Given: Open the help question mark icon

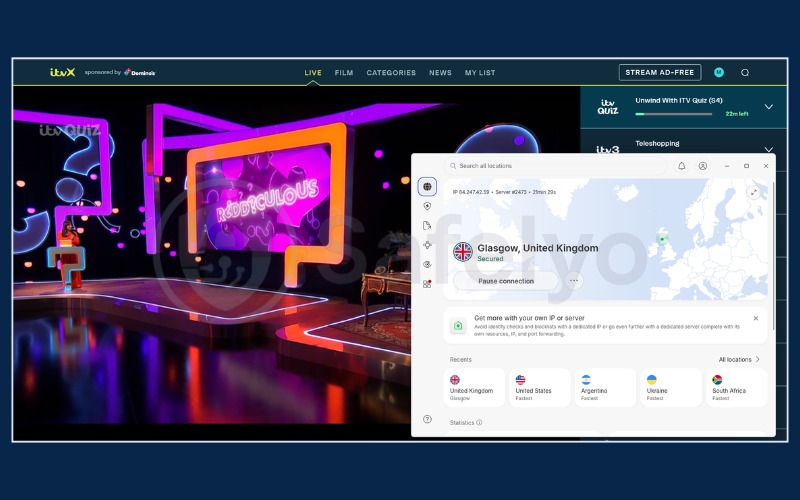Looking at the screenshot, I should (x=427, y=419).
